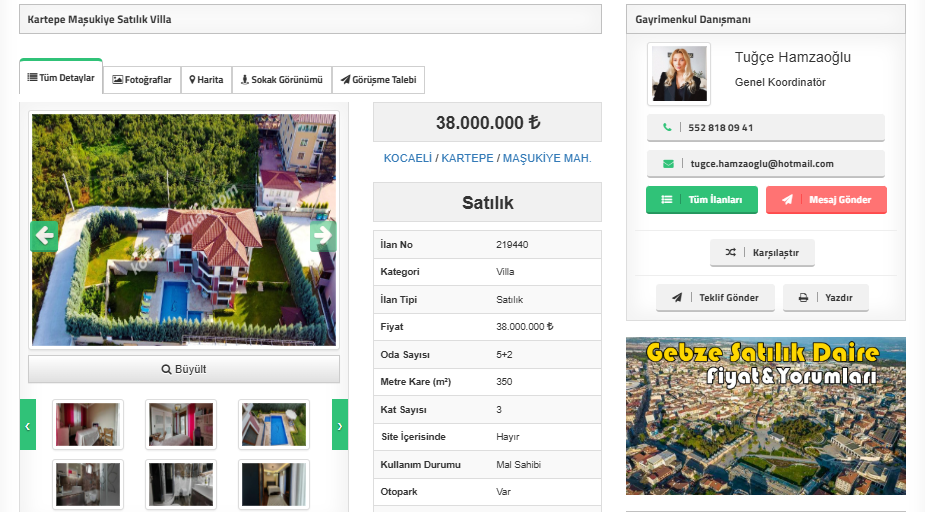Open the KOCAELİ location link
This screenshot has width=925, height=512.
tap(407, 159)
